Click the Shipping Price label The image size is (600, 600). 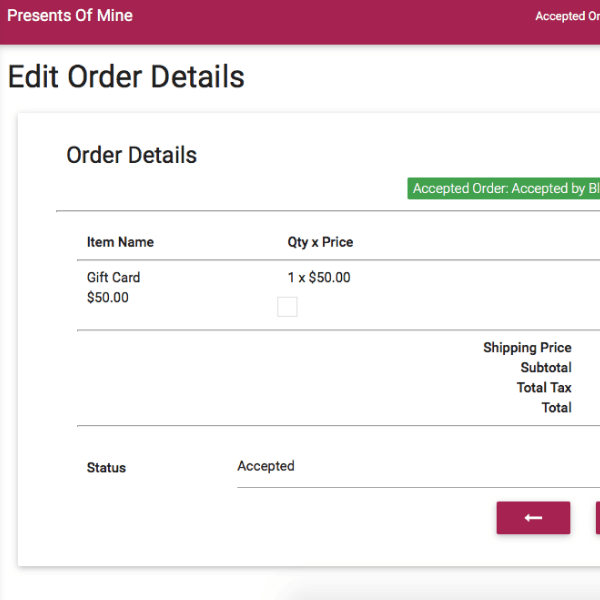[527, 348]
